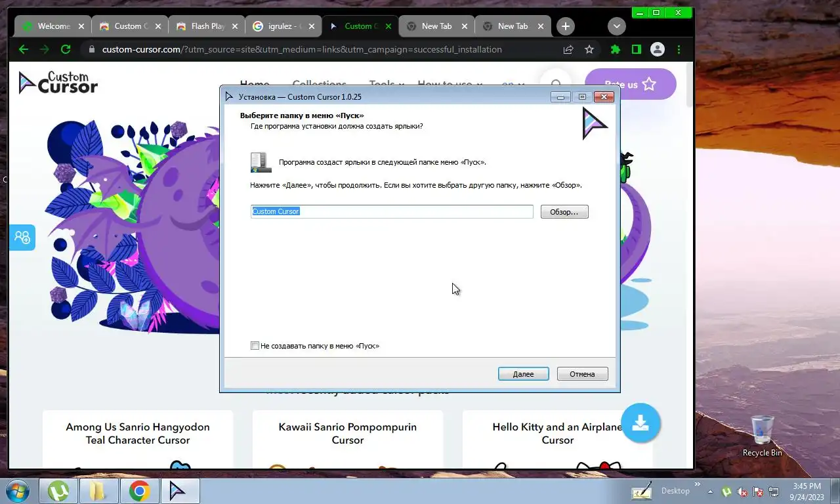
Task: Open Action Center flag tray icon
Action: (758, 492)
